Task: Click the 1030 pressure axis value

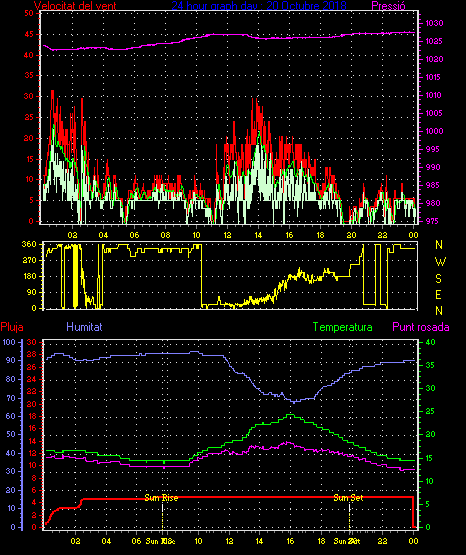Action: click(x=434, y=23)
